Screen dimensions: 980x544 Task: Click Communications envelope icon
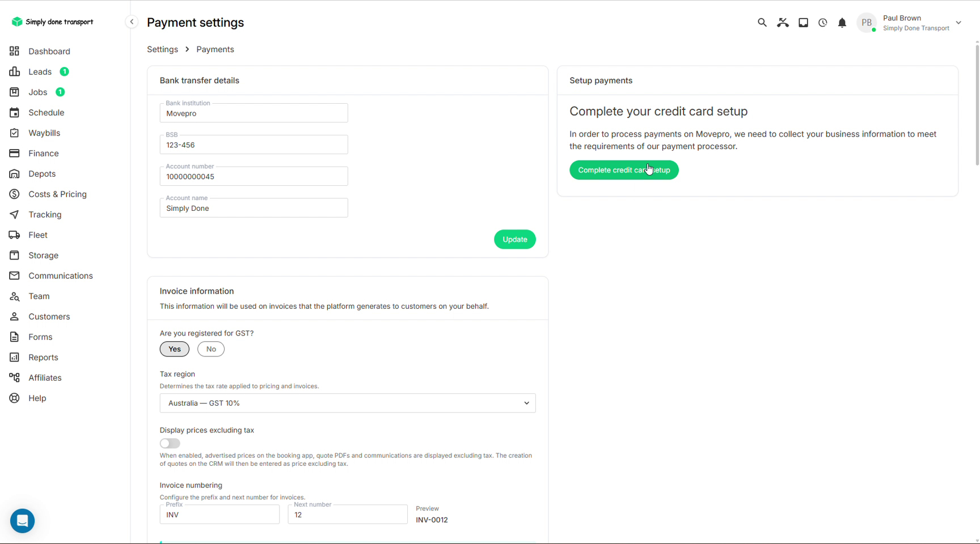point(14,275)
